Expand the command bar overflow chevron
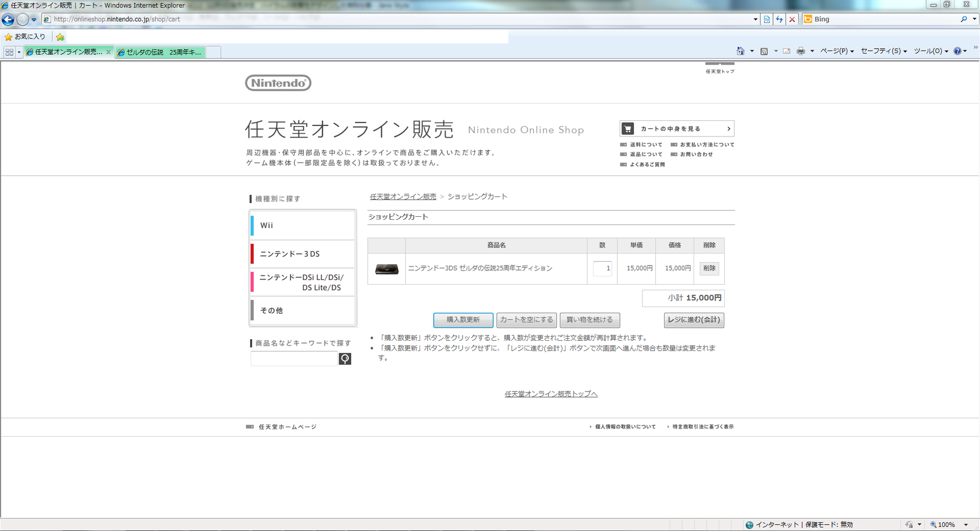This screenshot has height=531, width=980. [x=975, y=47]
